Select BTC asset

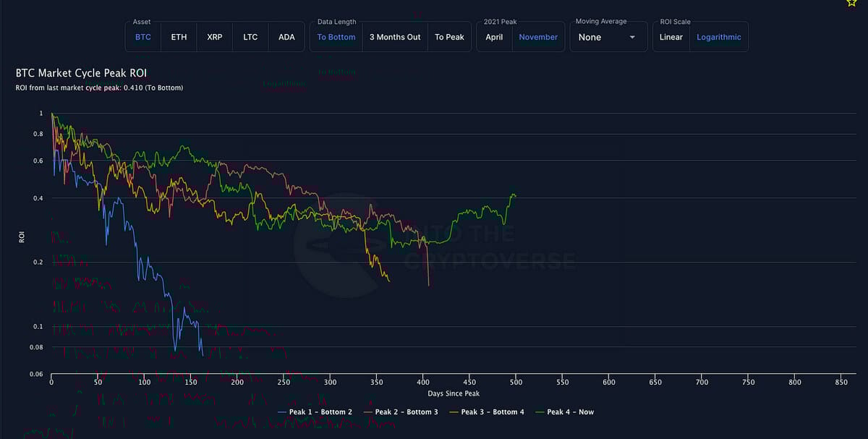click(143, 37)
